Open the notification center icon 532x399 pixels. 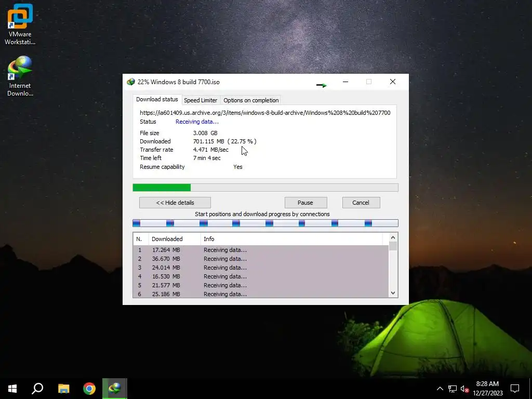coord(515,389)
